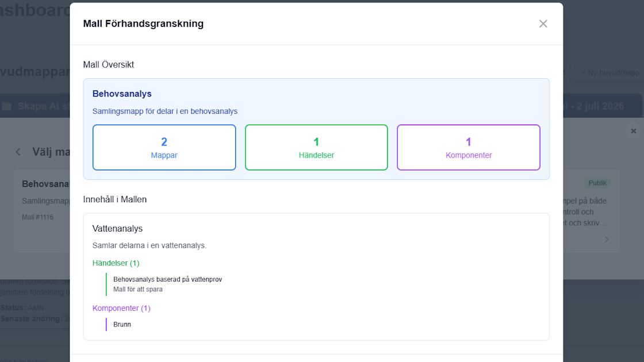Select the Komponenter (1) section heading
The height and width of the screenshot is (362, 644).
pyautogui.click(x=121, y=308)
